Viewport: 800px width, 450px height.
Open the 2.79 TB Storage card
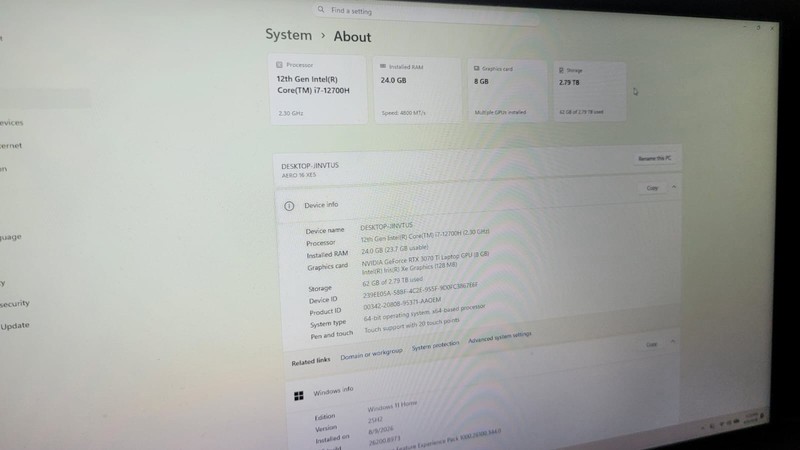pos(589,92)
